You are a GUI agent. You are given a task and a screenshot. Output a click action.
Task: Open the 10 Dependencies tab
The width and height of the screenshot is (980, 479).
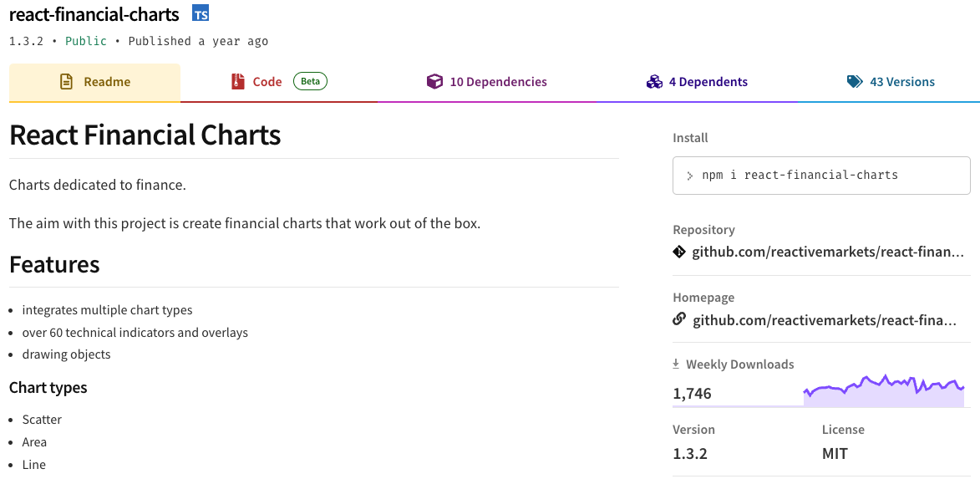click(x=487, y=82)
